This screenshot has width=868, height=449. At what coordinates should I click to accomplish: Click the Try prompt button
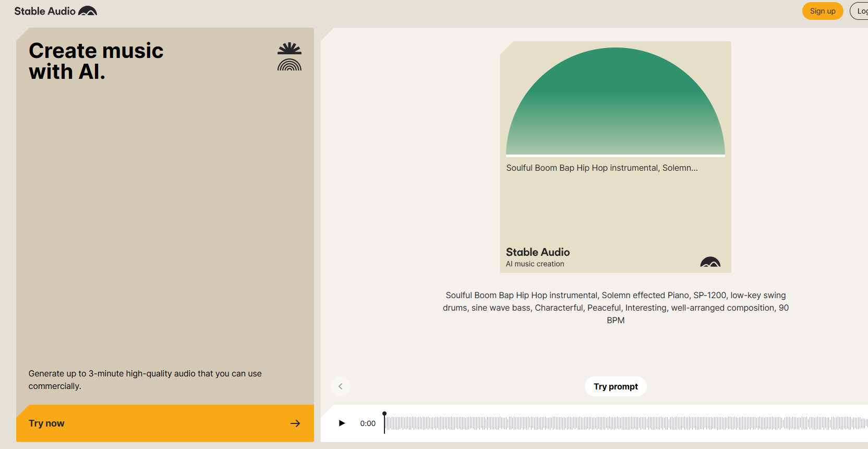[x=616, y=386]
